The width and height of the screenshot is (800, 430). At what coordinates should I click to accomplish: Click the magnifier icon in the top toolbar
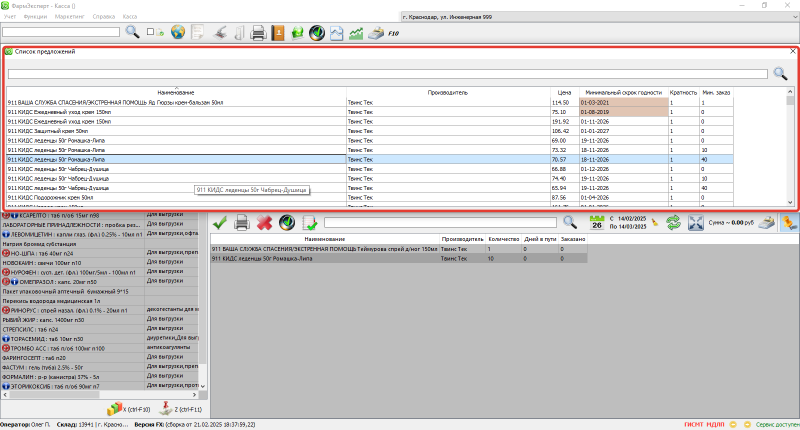click(x=131, y=33)
